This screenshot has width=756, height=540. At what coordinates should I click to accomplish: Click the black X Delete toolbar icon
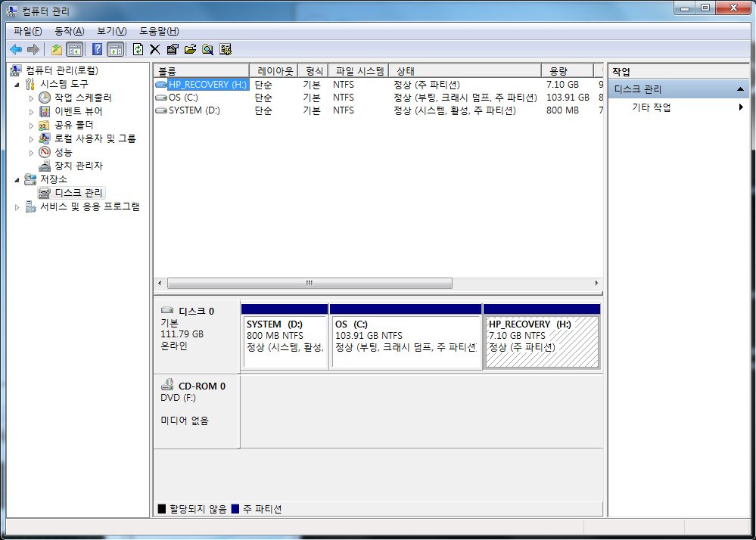pyautogui.click(x=155, y=49)
